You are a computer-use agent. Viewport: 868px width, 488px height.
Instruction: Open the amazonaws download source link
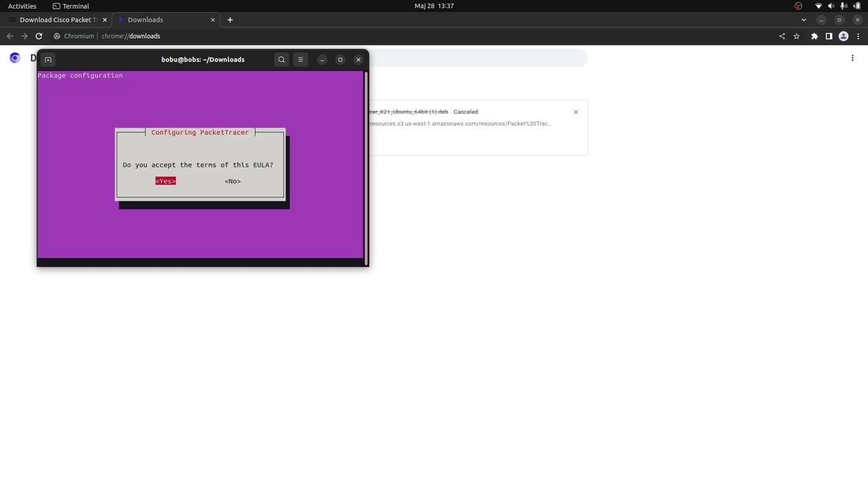(x=460, y=123)
